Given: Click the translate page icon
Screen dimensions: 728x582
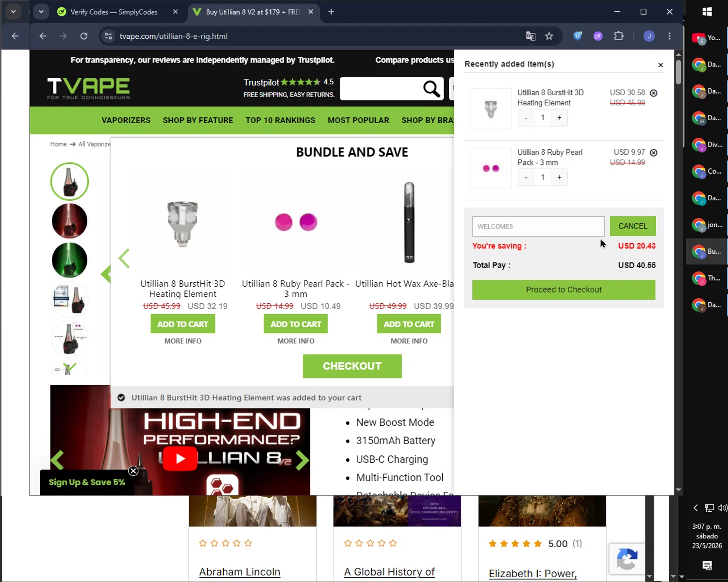Looking at the screenshot, I should [530, 36].
